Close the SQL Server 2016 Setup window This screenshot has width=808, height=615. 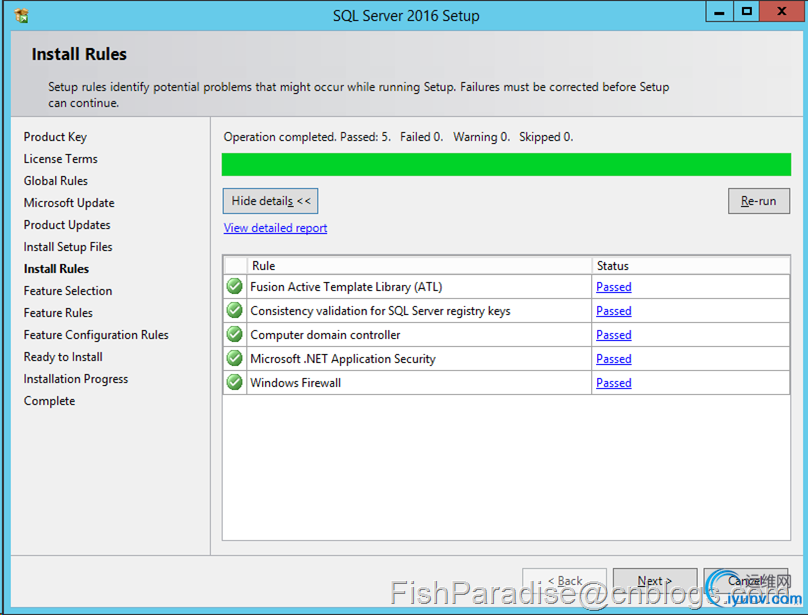(x=782, y=11)
